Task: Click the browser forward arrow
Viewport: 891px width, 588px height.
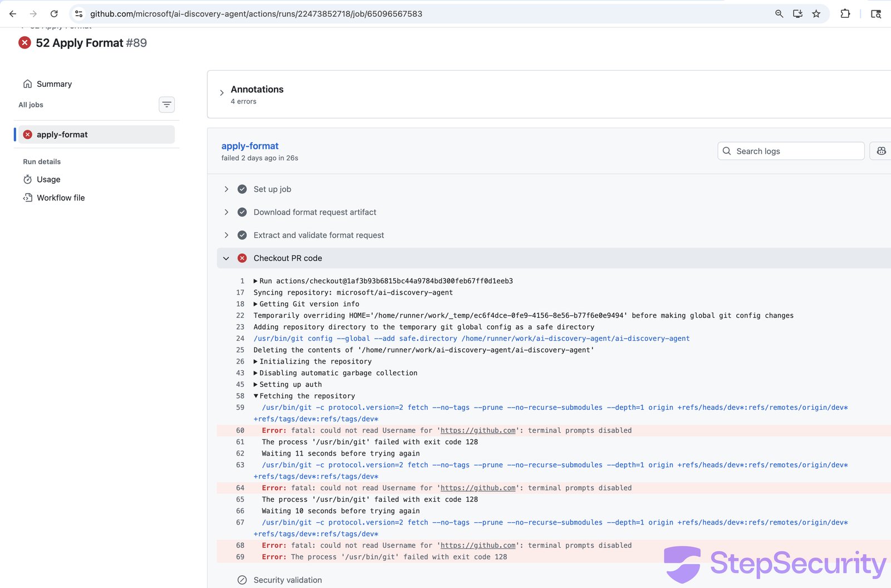Action: tap(33, 14)
